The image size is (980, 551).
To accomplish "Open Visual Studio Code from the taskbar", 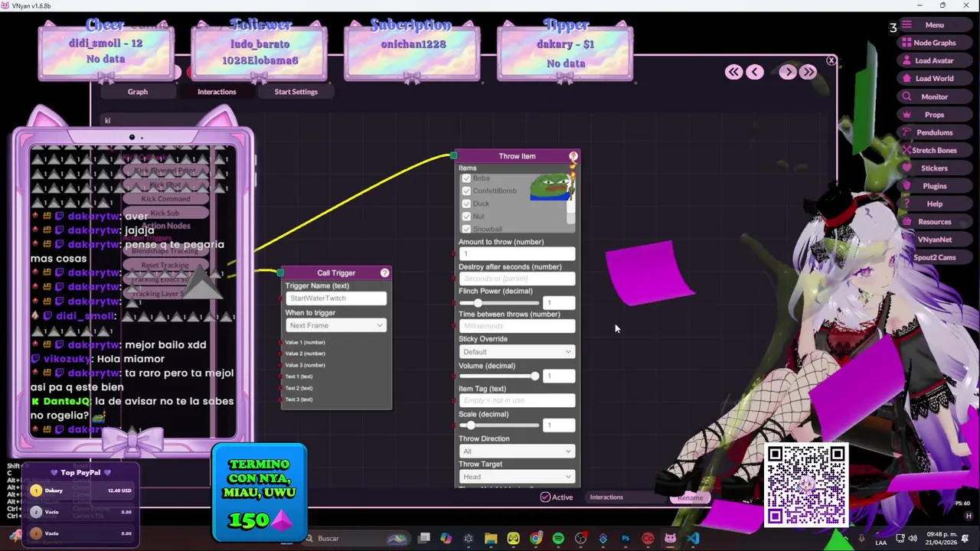I will (693, 539).
